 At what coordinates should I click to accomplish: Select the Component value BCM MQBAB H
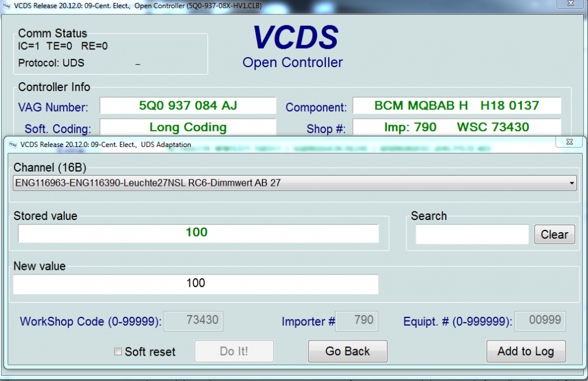[457, 105]
